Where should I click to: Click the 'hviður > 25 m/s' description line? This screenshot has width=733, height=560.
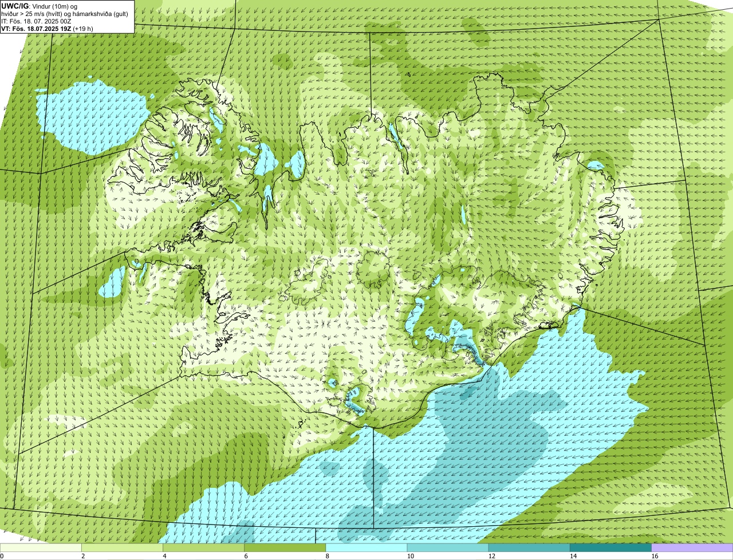(x=65, y=13)
